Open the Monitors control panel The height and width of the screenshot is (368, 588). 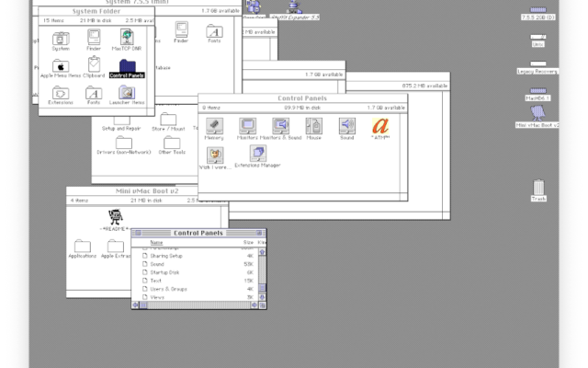247,126
